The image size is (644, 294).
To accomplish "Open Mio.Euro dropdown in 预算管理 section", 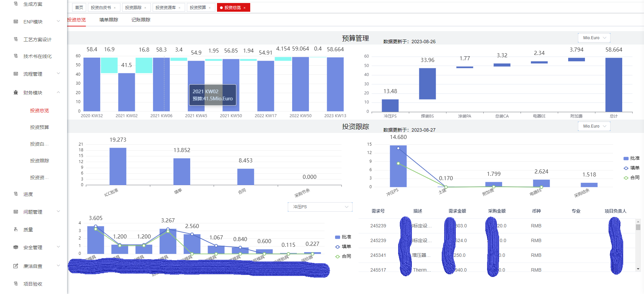I will [594, 38].
